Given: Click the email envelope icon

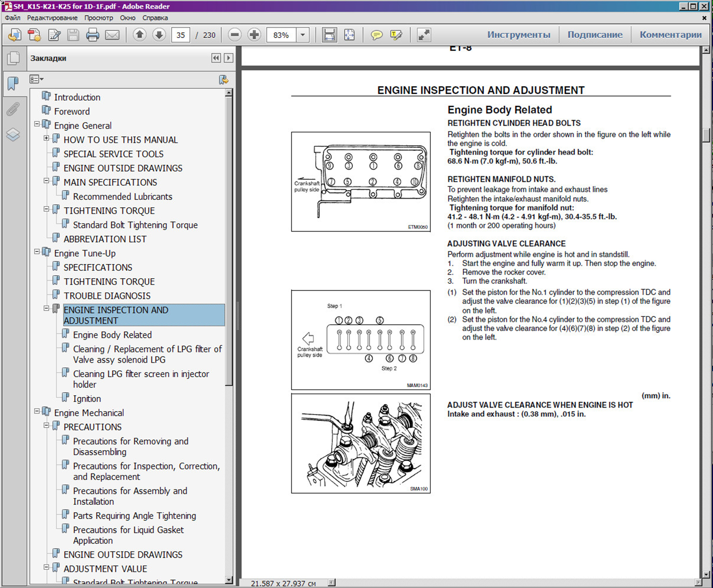Looking at the screenshot, I should point(112,35).
